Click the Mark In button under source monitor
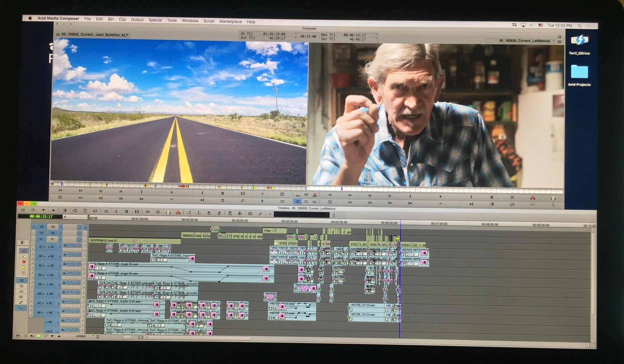Image resolution: width=624 pixels, height=364 pixels. point(202,193)
